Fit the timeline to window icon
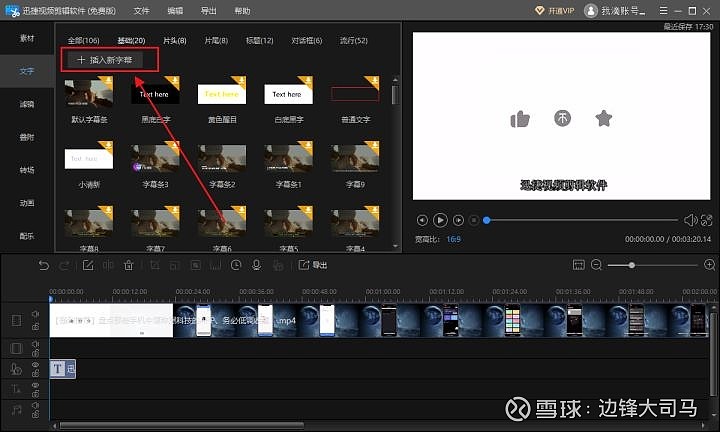Viewport: 720px width, 432px height. coord(579,264)
